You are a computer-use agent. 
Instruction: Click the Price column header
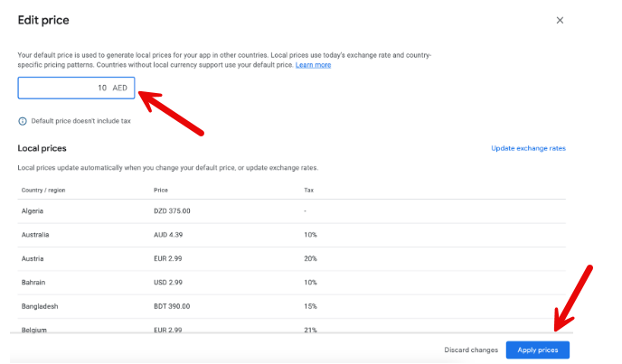click(x=161, y=190)
